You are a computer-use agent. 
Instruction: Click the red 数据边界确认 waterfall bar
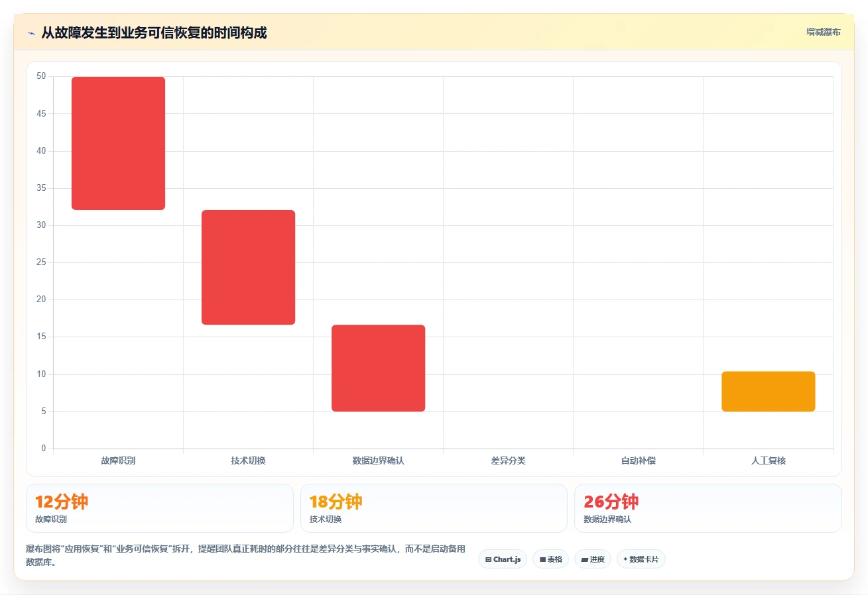[x=378, y=368]
